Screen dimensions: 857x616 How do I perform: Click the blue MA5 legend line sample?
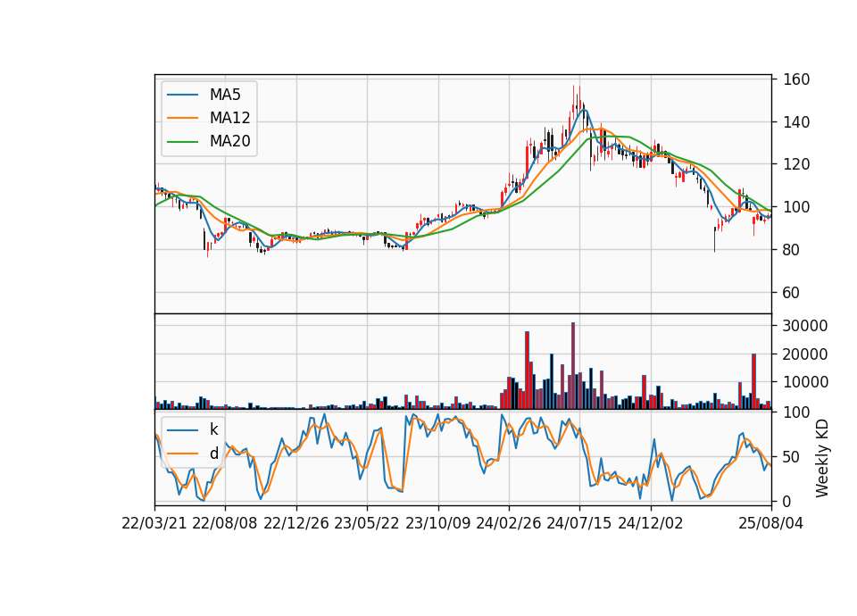[182, 95]
